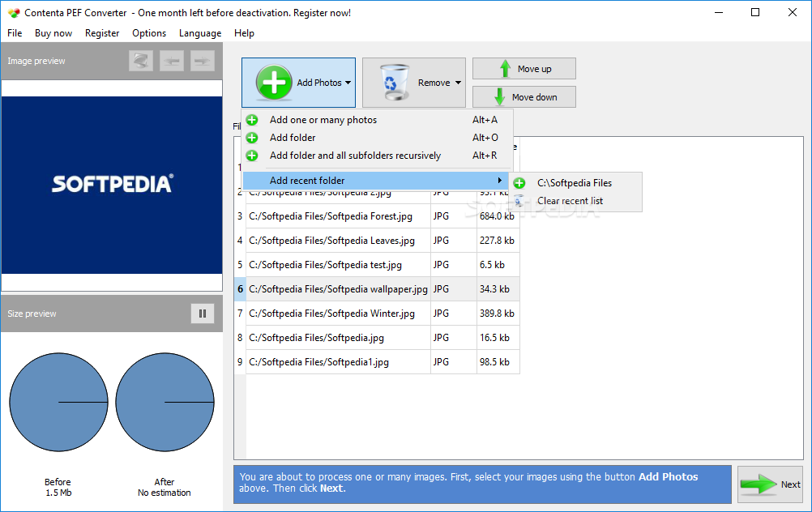This screenshot has height=512, width=812.
Task: Click row number 9 header
Action: [240, 362]
